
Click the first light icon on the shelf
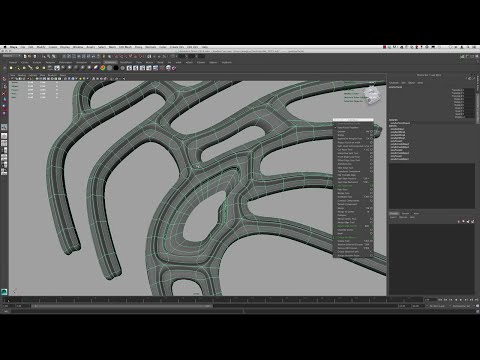11,68
